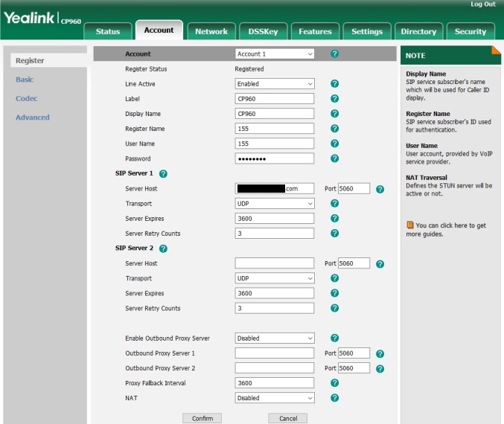Viewport: 504px width, 424px height.
Task: Click help icon beside SIP Server 2 heading
Action: coord(163,248)
